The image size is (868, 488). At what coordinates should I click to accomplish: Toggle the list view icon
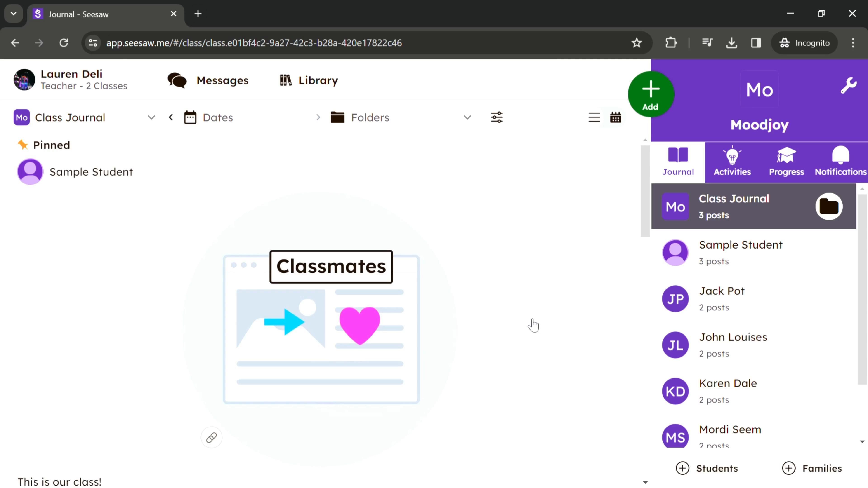pos(594,117)
